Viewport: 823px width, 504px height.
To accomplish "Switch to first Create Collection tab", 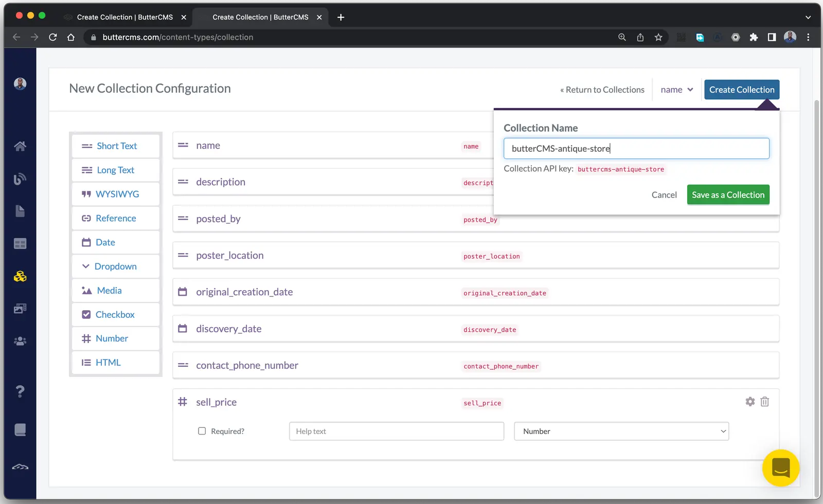I will [x=125, y=17].
